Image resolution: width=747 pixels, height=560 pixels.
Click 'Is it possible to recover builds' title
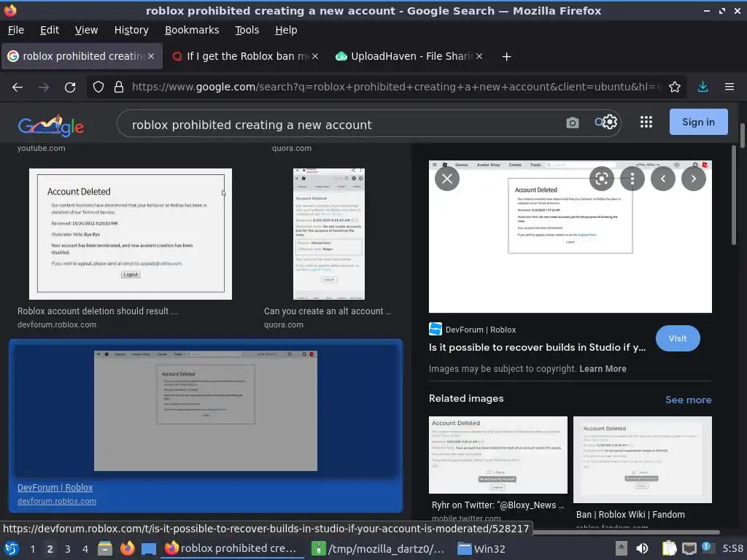[x=538, y=347]
